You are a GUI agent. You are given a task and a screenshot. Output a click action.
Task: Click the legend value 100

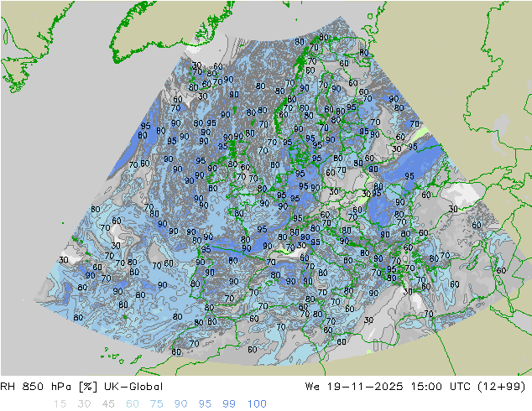(x=257, y=404)
